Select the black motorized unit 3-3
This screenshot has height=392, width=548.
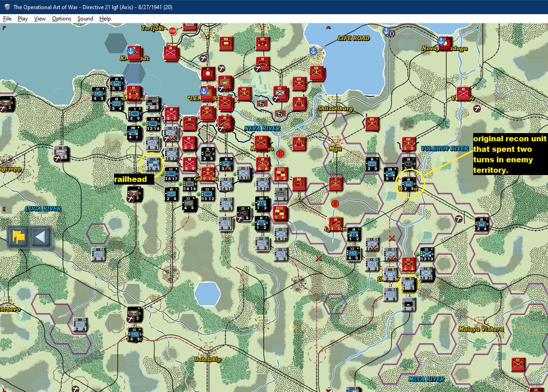click(x=208, y=154)
